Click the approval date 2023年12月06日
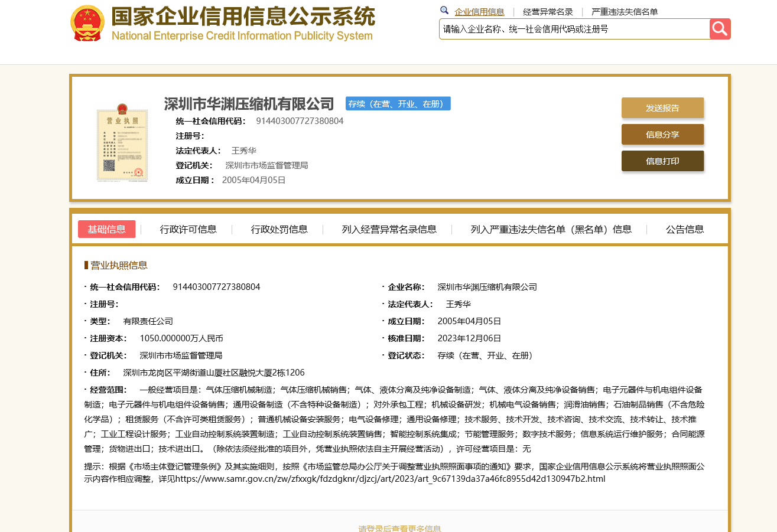Viewport: 777px width, 532px height. [469, 338]
